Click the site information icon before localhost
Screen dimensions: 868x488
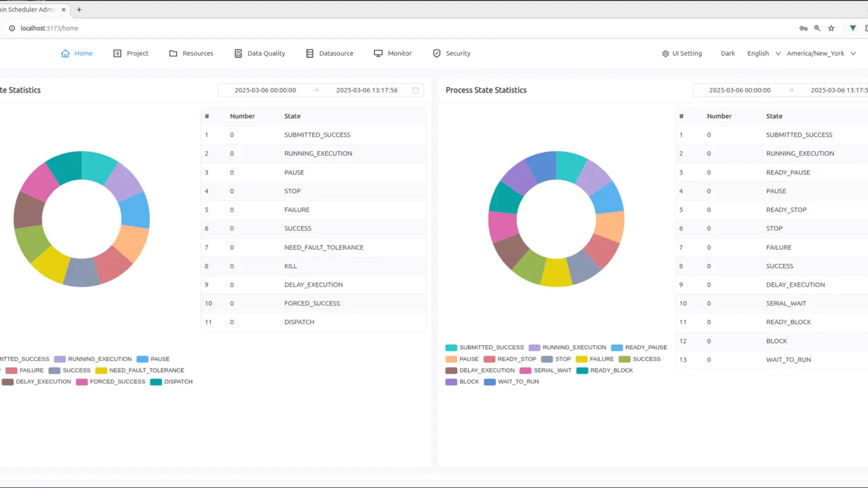pyautogui.click(x=12, y=28)
